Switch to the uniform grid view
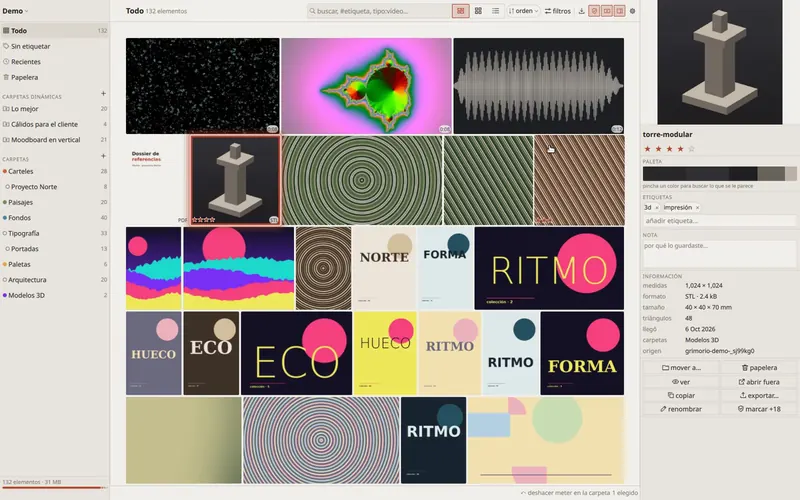 [x=478, y=11]
